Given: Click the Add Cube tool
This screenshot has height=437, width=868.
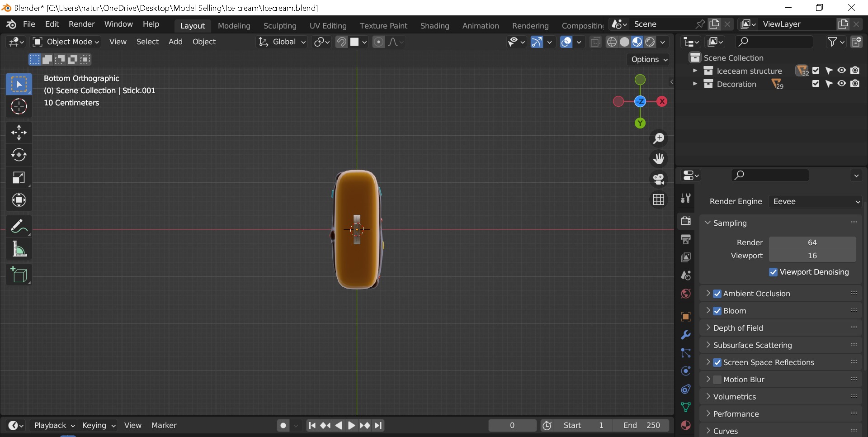Looking at the screenshot, I should coord(19,275).
